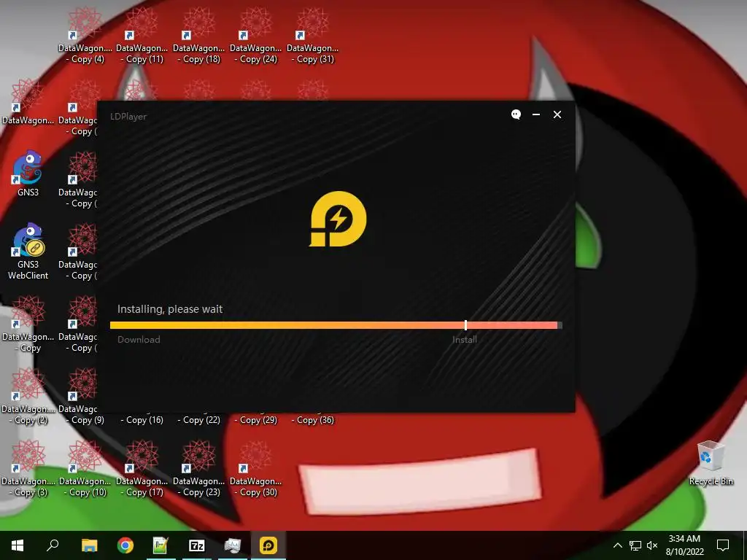747x560 pixels.
Task: Select the DataWagon Copy (3) shortcut
Action: pyautogui.click(x=28, y=469)
